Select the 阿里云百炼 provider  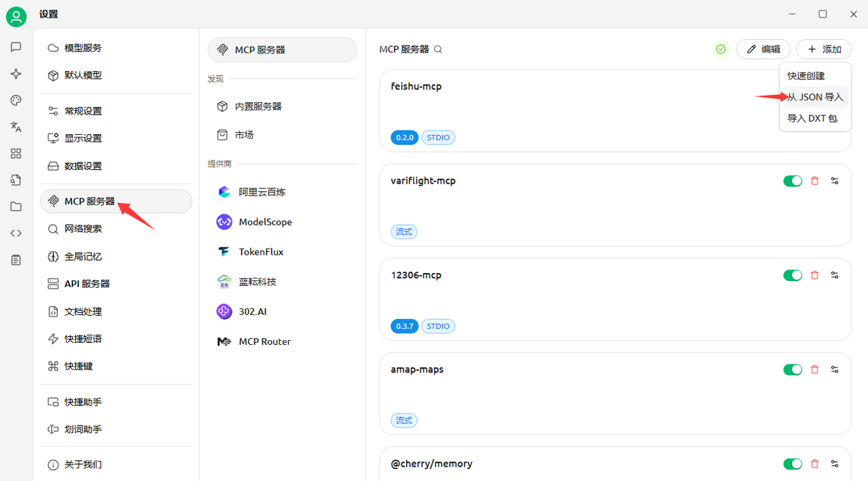click(x=282, y=192)
